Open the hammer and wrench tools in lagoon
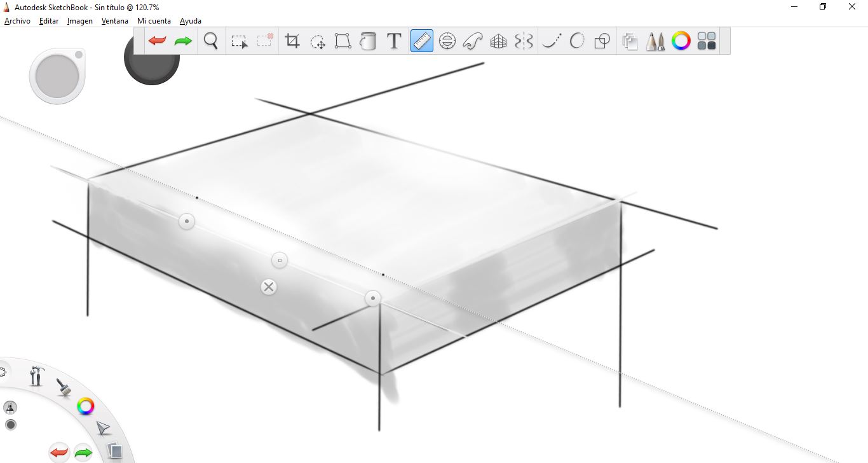The image size is (868, 463). [x=36, y=375]
